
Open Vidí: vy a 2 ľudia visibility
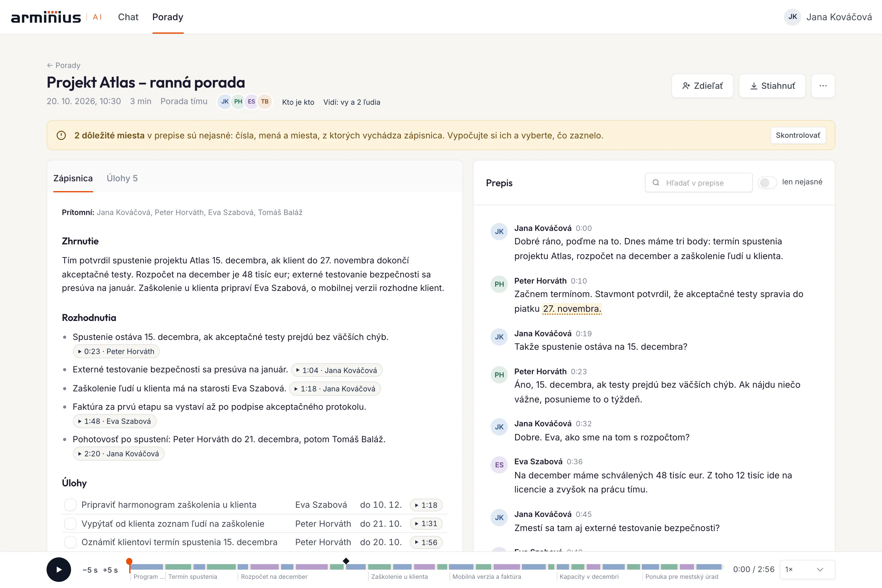(352, 102)
